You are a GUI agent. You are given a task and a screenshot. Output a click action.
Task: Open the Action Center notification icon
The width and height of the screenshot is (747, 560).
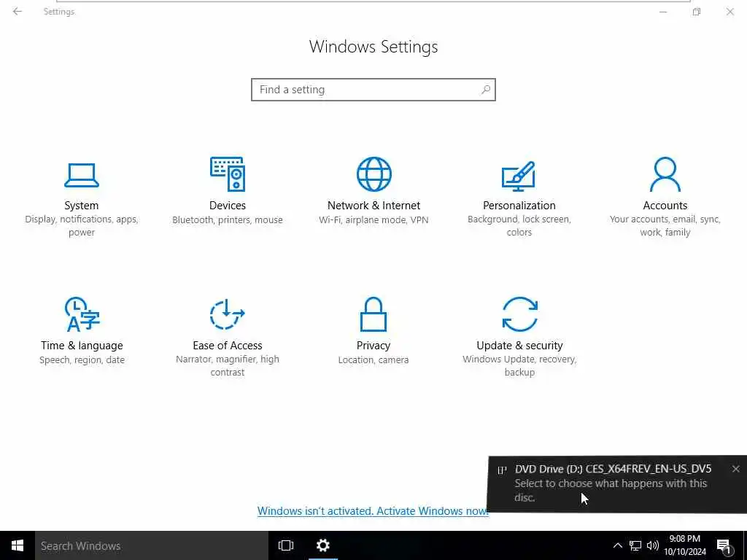pyautogui.click(x=724, y=547)
